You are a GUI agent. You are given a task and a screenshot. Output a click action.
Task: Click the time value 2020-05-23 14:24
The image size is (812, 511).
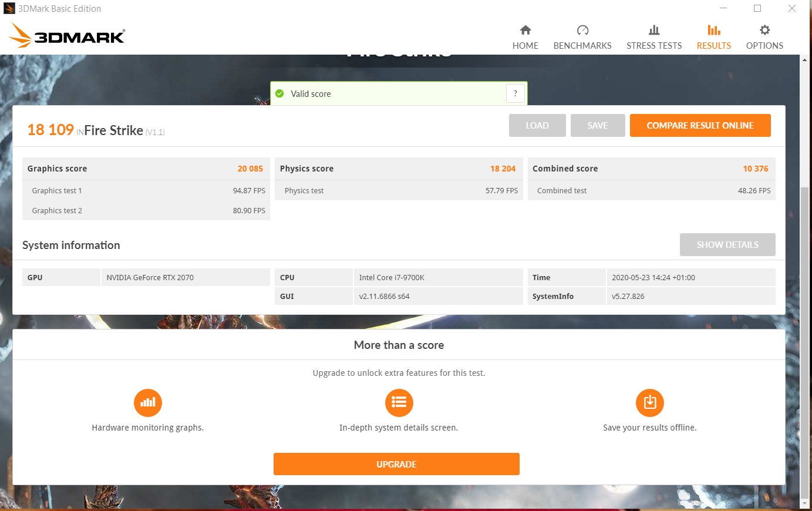click(x=691, y=277)
